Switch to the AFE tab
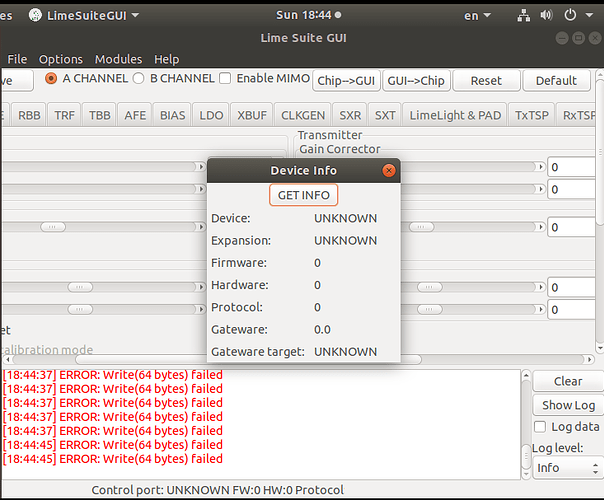The height and width of the screenshot is (500, 604). click(x=135, y=115)
